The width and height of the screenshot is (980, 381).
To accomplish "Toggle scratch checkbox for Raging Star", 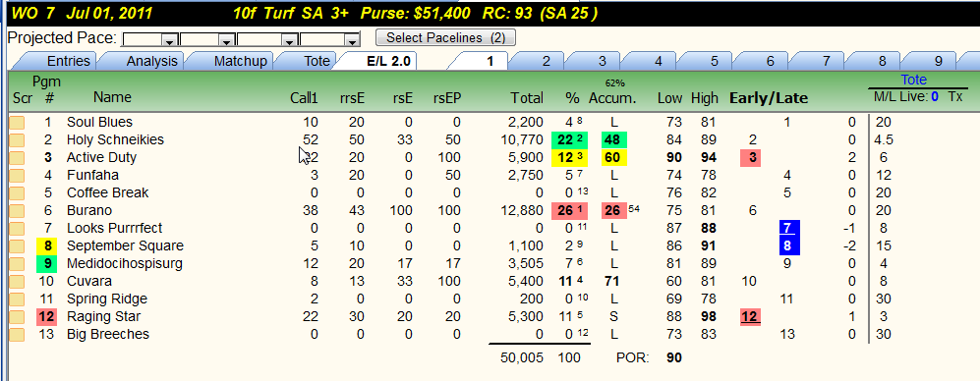I will (x=17, y=316).
